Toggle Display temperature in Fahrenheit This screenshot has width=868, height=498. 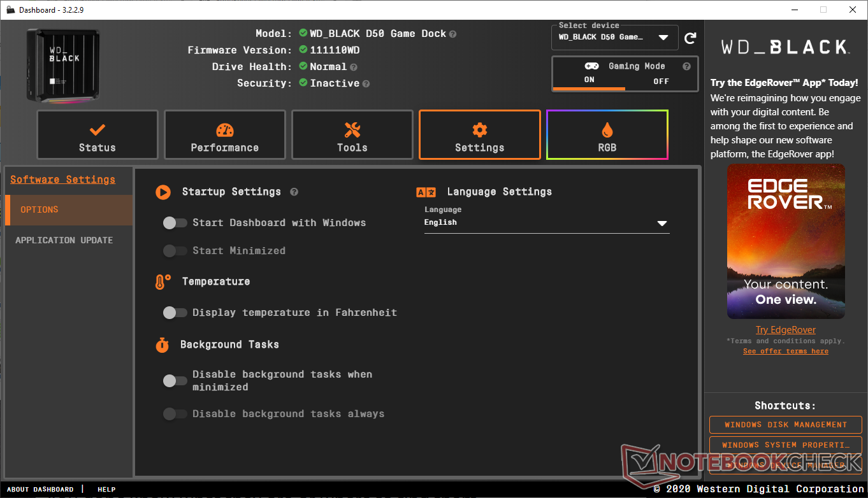tap(175, 313)
